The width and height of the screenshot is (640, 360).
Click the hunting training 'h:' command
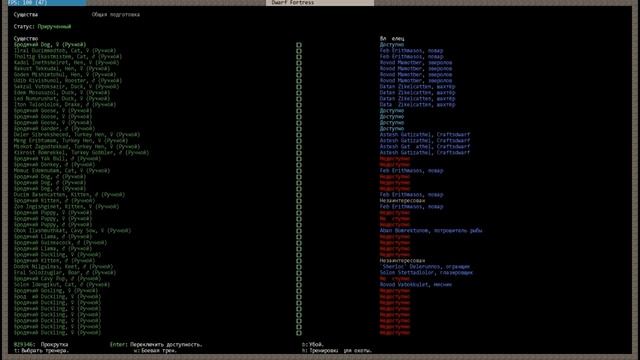pos(337,351)
